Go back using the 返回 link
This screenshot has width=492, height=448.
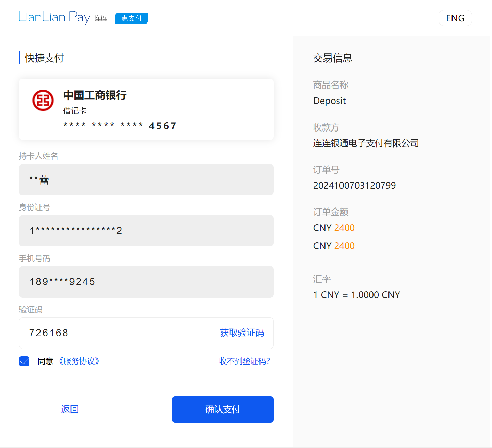point(69,409)
